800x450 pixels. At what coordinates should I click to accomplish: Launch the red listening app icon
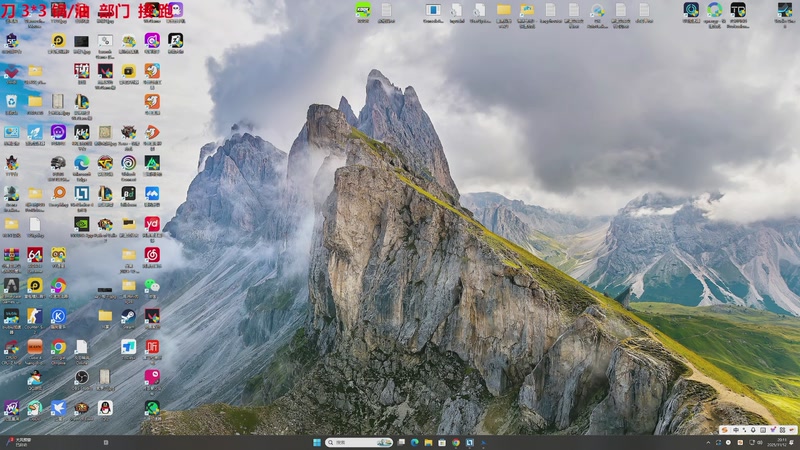(x=152, y=346)
